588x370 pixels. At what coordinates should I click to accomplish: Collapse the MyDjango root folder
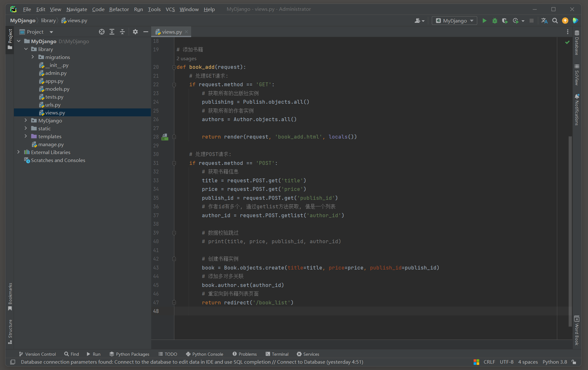[x=19, y=41]
